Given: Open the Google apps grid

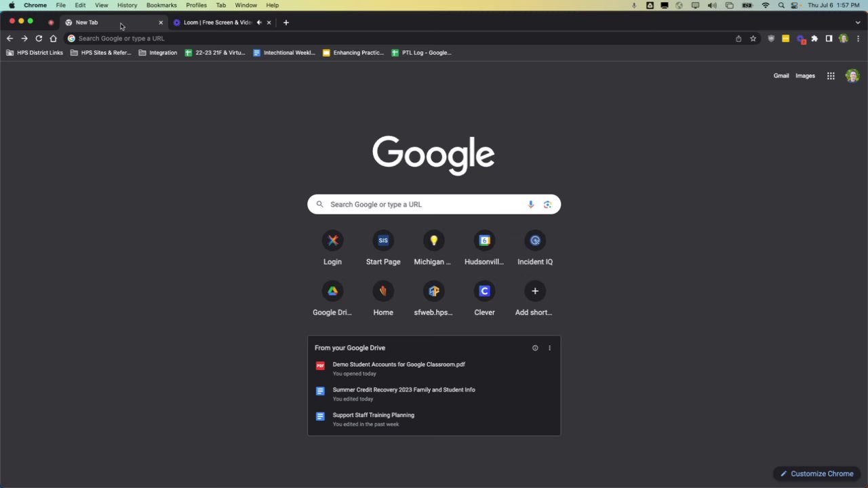Looking at the screenshot, I should [x=831, y=76].
